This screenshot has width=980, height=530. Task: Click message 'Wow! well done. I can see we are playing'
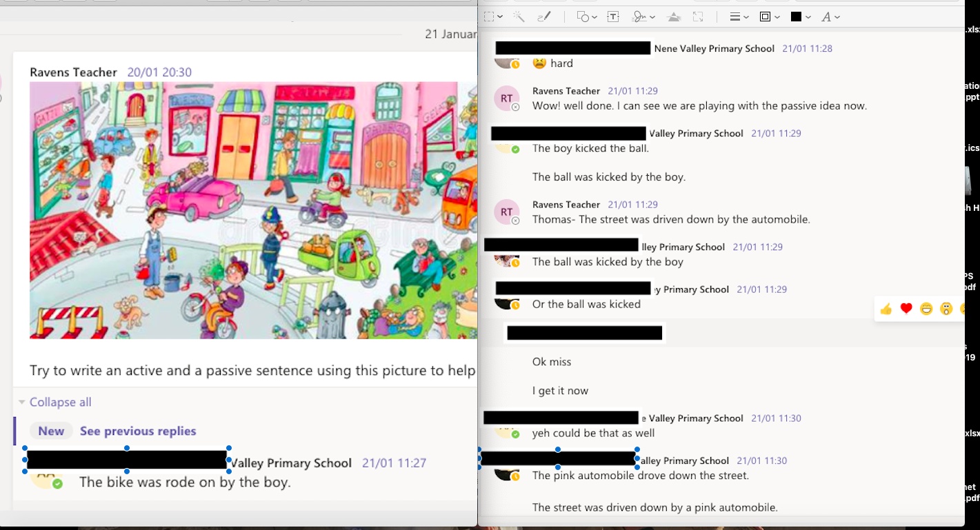coord(699,106)
